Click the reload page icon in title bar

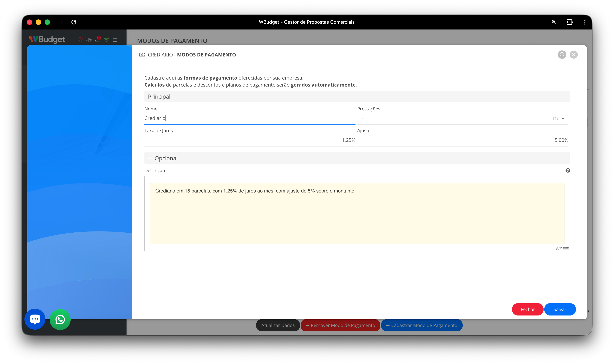click(74, 22)
